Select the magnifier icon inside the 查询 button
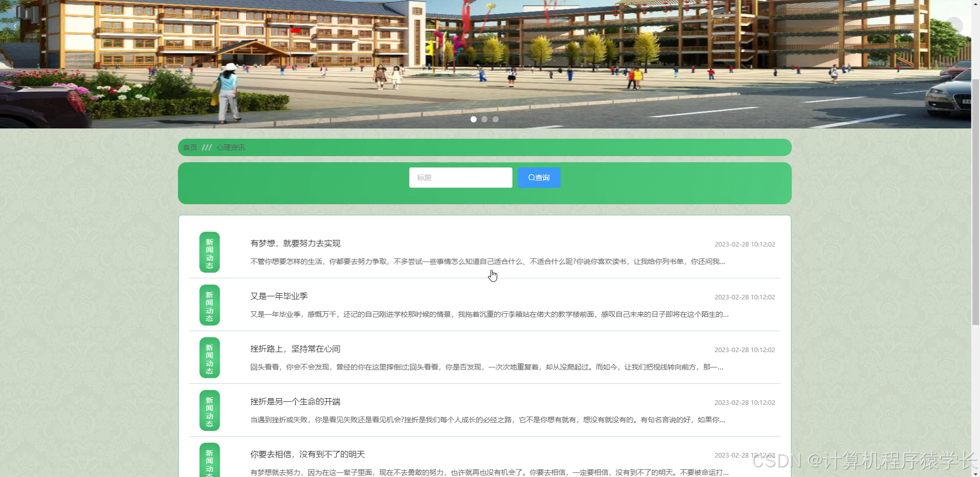980x477 pixels. (531, 177)
